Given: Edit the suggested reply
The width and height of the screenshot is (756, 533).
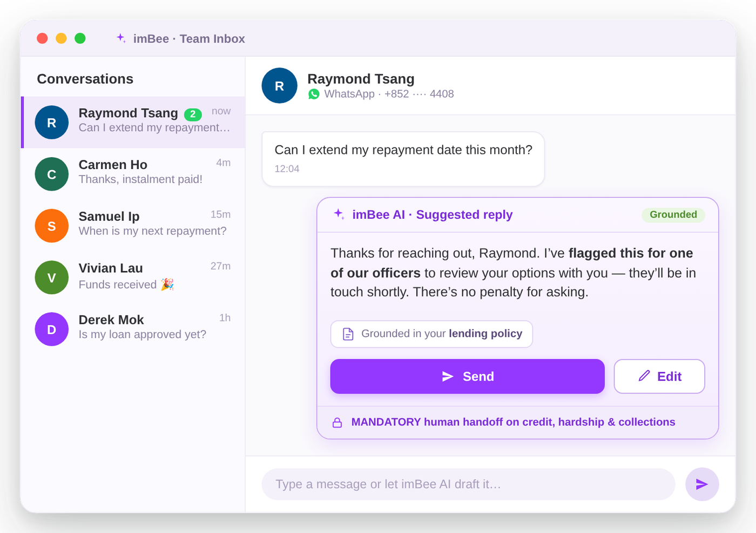Looking at the screenshot, I should (659, 376).
